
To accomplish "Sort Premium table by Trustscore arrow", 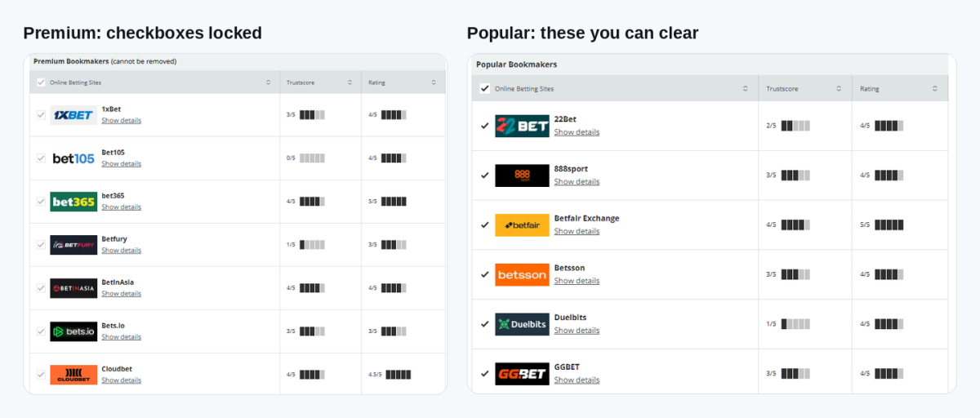I will pyautogui.click(x=350, y=82).
